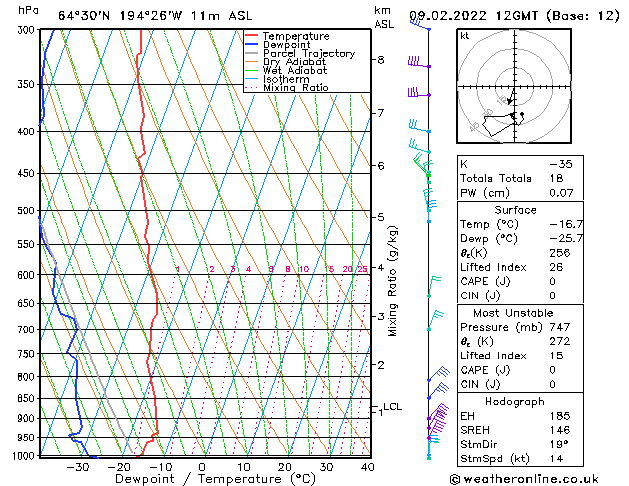The width and height of the screenshot is (629, 486).
Task: Click the Most Unstable section heading
Action: click(513, 313)
